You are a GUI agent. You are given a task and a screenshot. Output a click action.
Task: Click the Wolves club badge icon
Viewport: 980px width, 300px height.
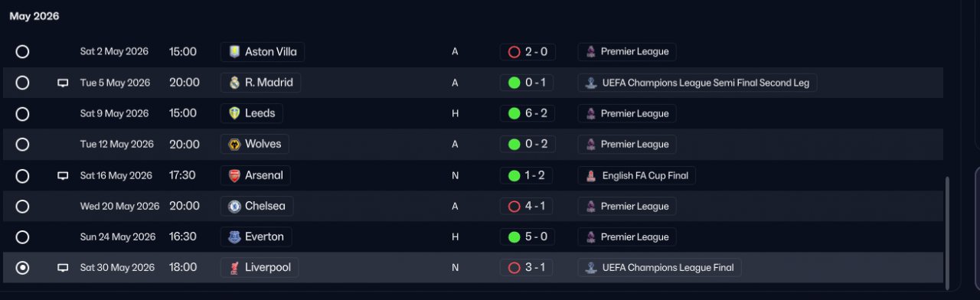coord(234,144)
